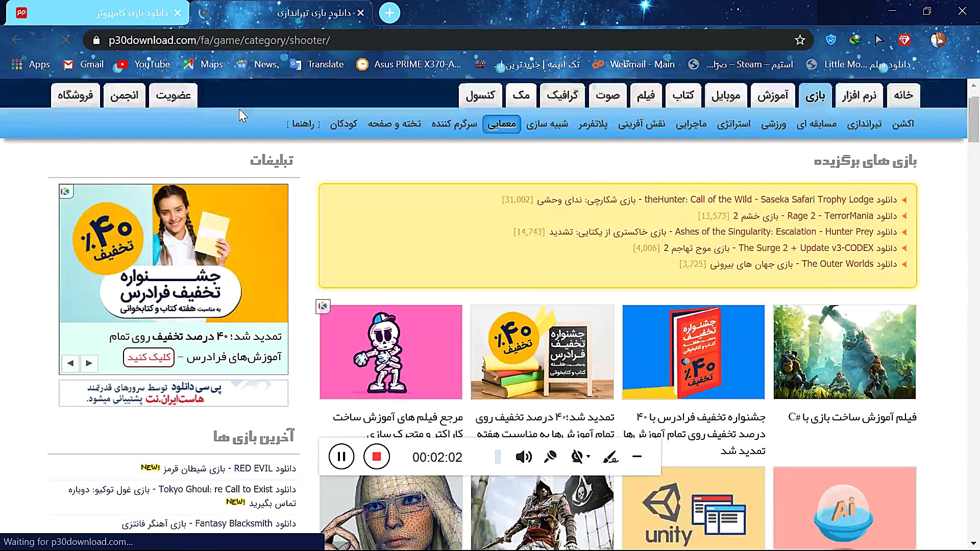Click the browser profile avatar

pyautogui.click(x=939, y=40)
